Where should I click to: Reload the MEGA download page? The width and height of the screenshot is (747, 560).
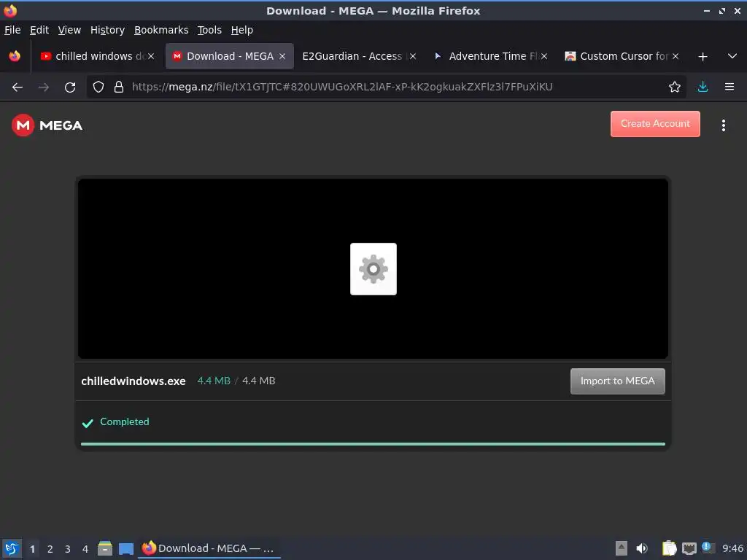[70, 87]
